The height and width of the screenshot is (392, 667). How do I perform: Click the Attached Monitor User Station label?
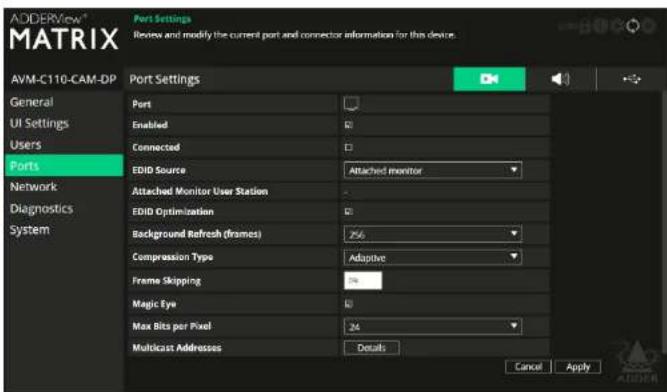click(200, 191)
